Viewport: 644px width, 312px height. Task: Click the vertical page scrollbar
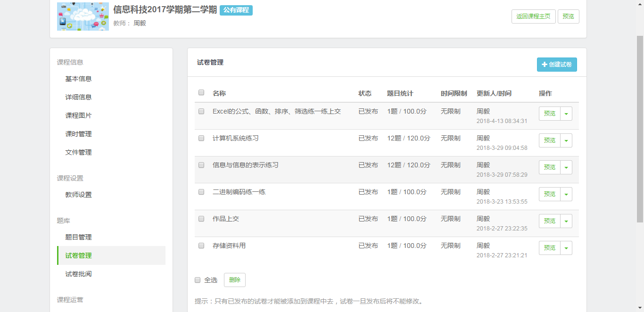coord(640,127)
